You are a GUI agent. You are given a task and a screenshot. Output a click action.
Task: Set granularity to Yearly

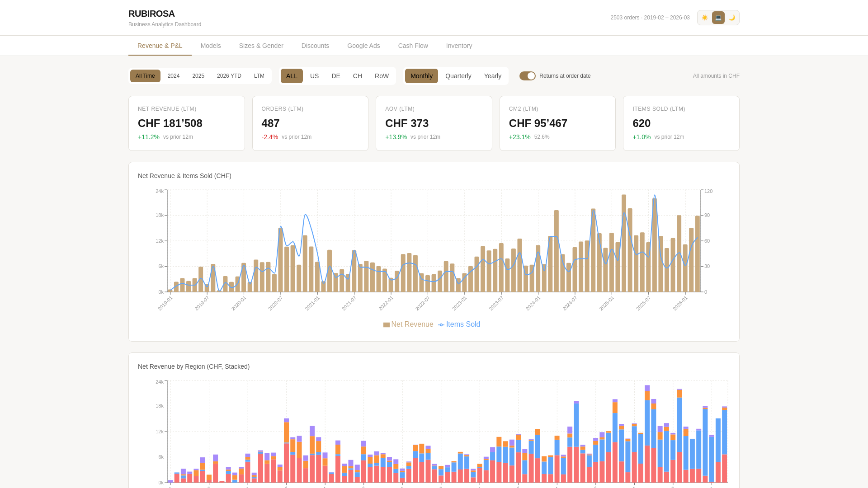493,76
